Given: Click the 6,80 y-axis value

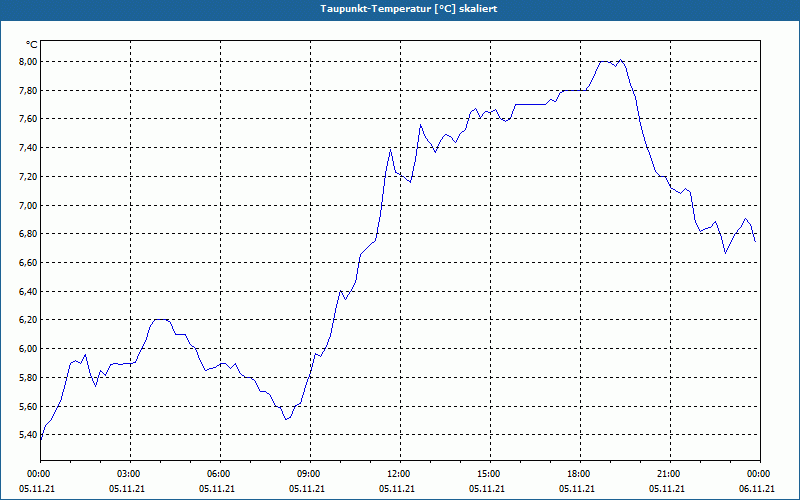Looking at the screenshot, I should click(28, 234).
